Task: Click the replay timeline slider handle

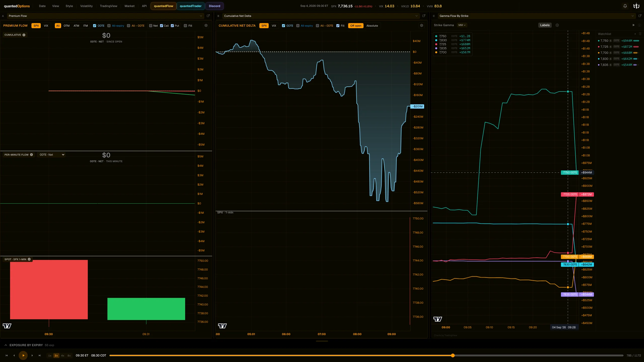Action: tap(453, 355)
